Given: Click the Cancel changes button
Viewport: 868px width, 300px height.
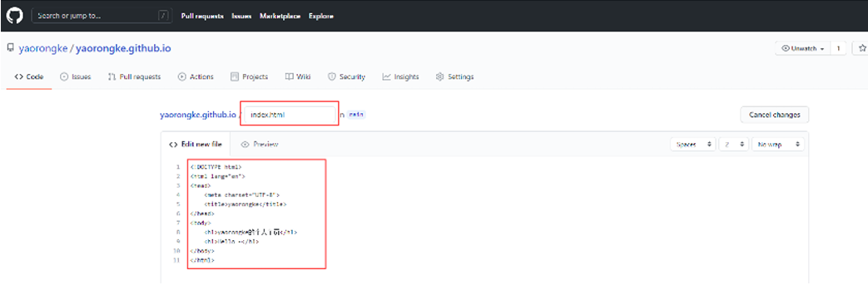Looking at the screenshot, I should 775,115.
